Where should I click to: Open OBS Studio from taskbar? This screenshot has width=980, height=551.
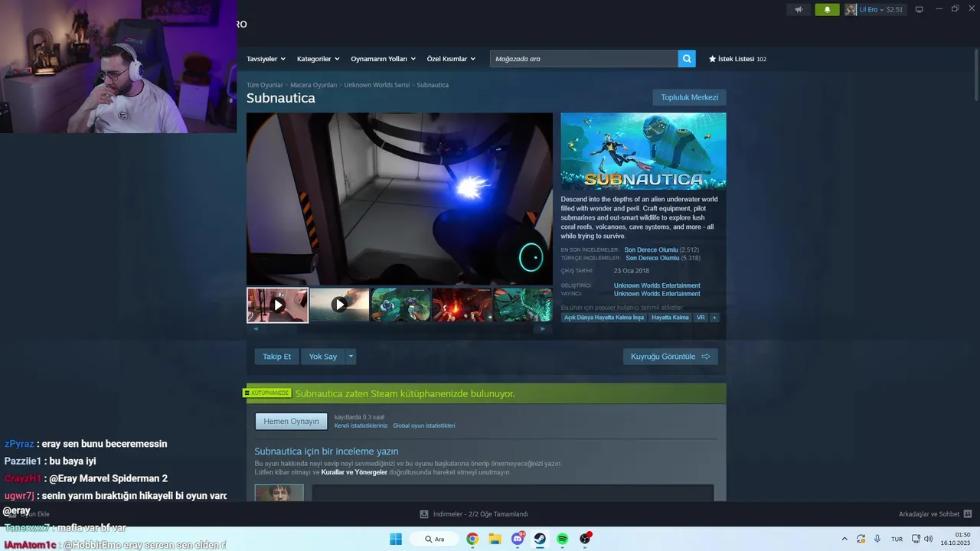(585, 539)
